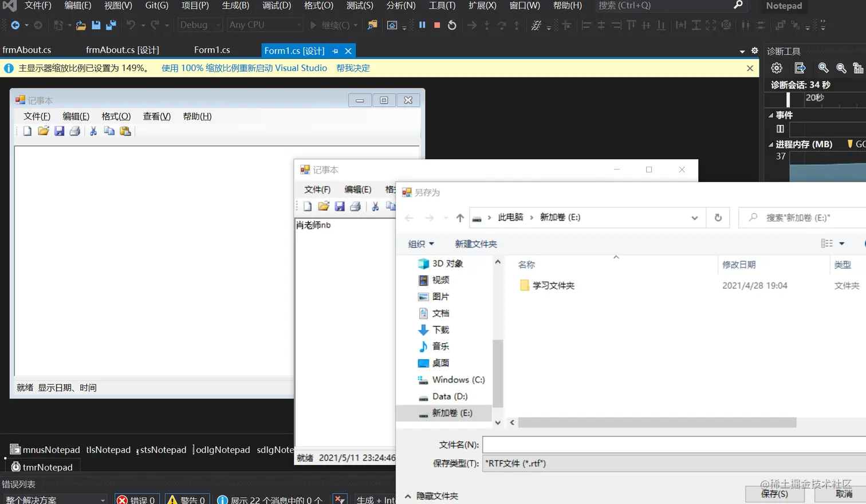
Task: Click the New document icon in designer form toolbar
Action: click(x=27, y=131)
